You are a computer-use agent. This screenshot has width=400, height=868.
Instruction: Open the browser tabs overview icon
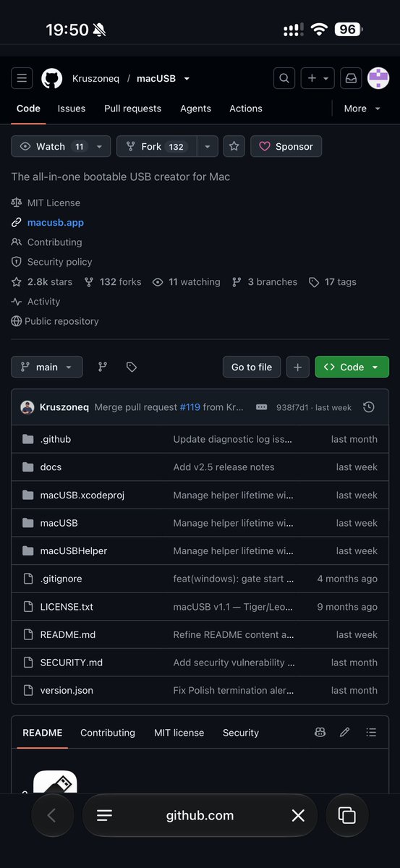point(347,815)
